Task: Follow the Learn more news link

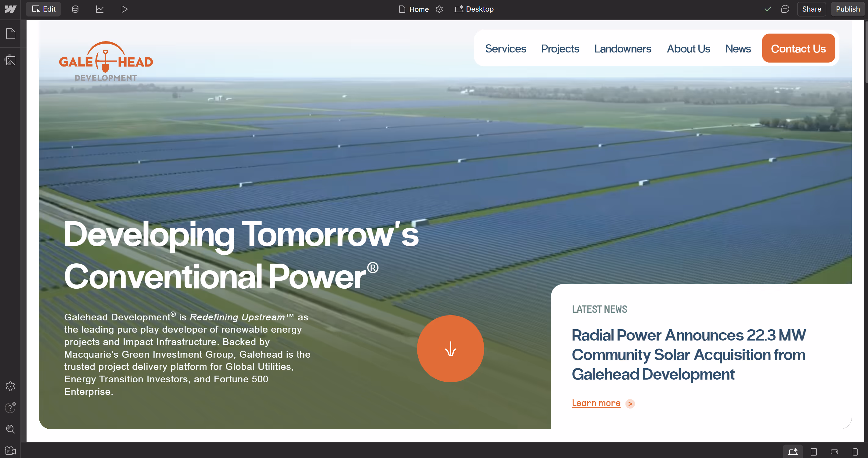Action: tap(596, 403)
